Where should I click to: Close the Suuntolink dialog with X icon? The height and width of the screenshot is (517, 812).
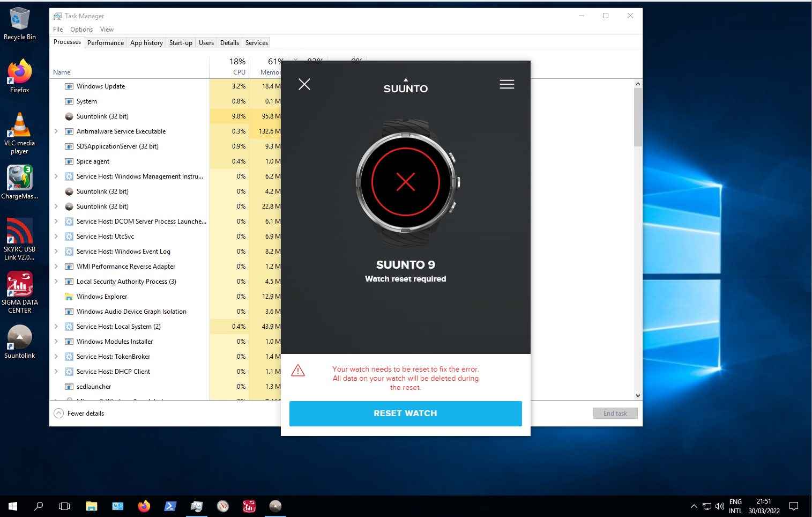(x=304, y=84)
